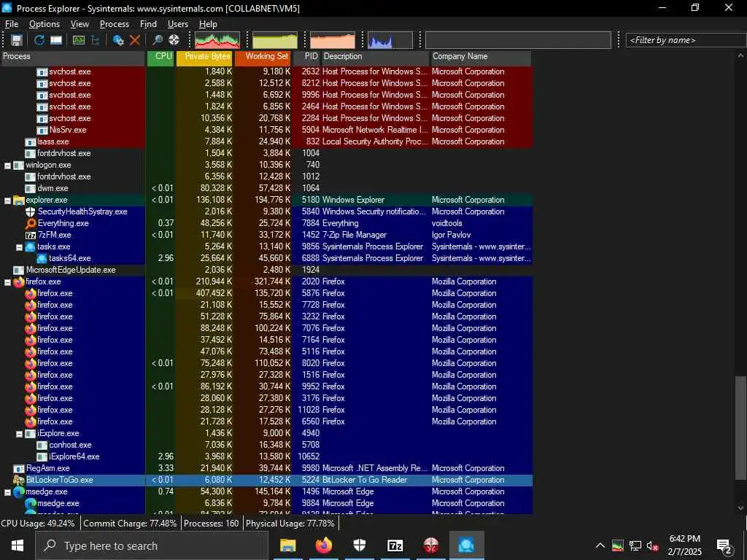Collapse the msedge.exe tree node
747x560 pixels.
[7, 492]
